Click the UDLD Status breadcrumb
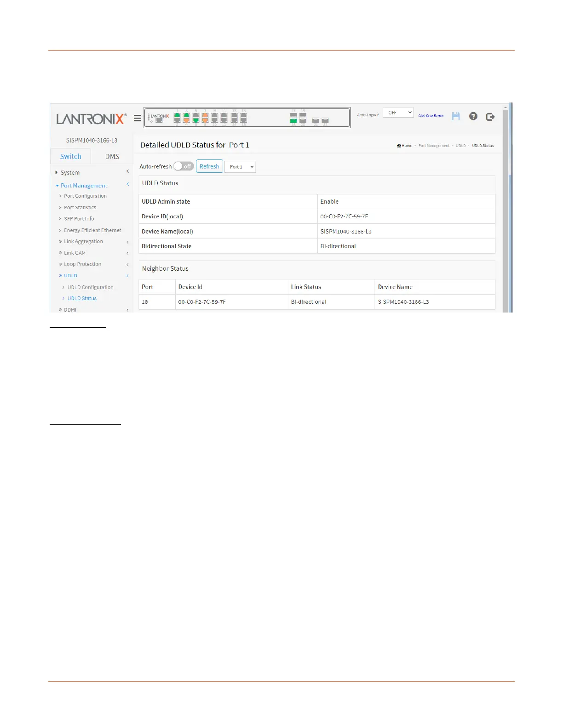This screenshot has width=563, height=728. pyautogui.click(x=483, y=146)
